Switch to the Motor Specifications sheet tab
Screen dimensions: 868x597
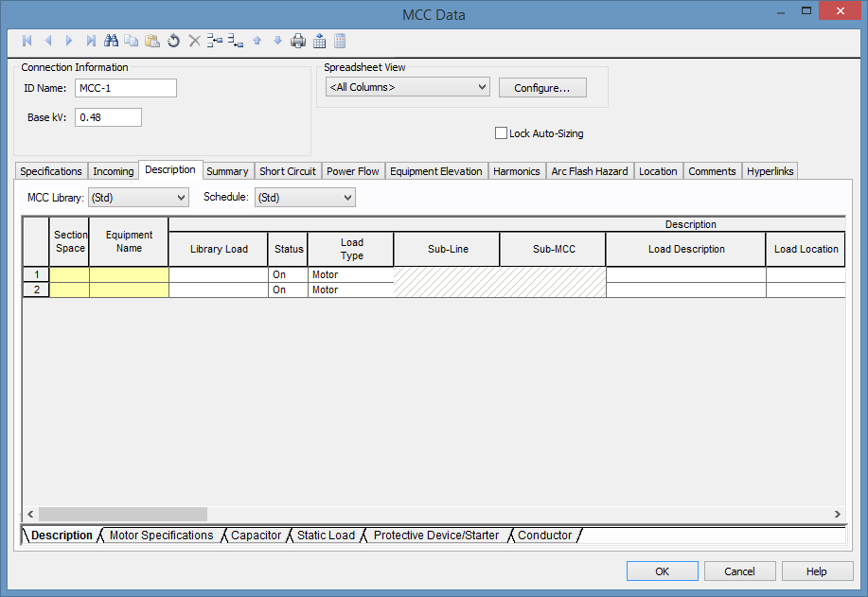161,536
